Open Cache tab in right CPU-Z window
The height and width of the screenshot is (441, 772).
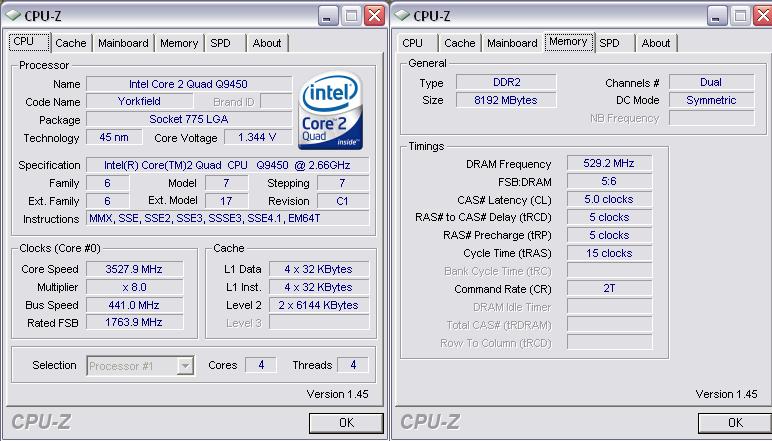pyautogui.click(x=459, y=43)
